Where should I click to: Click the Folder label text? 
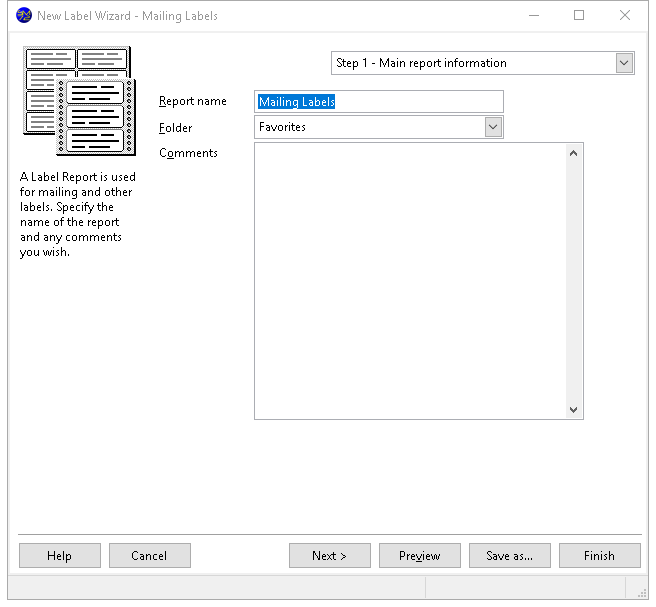[175, 128]
